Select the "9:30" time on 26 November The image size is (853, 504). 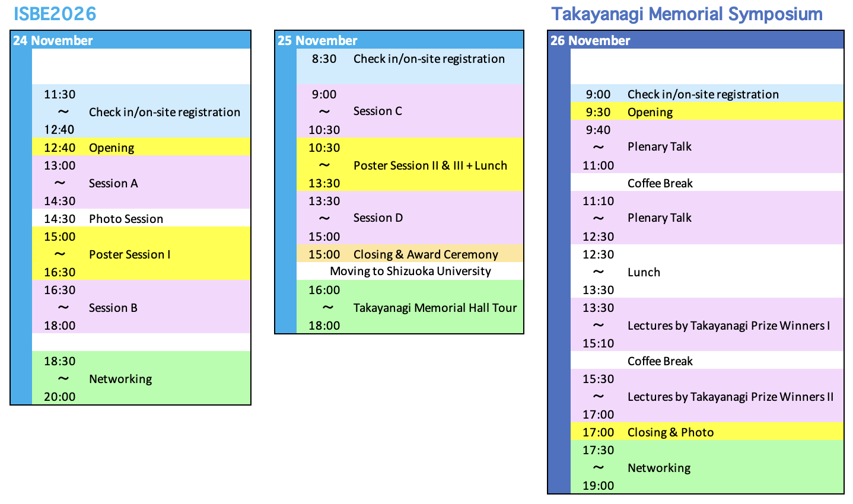(599, 112)
